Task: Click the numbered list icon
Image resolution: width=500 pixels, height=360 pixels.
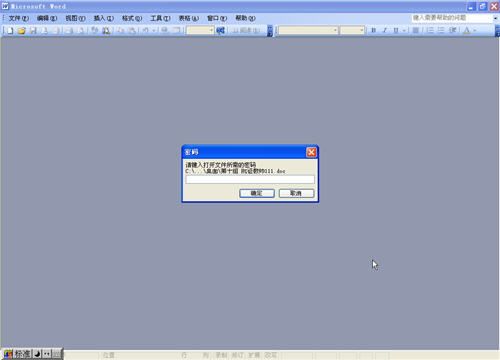Action: (x=430, y=30)
